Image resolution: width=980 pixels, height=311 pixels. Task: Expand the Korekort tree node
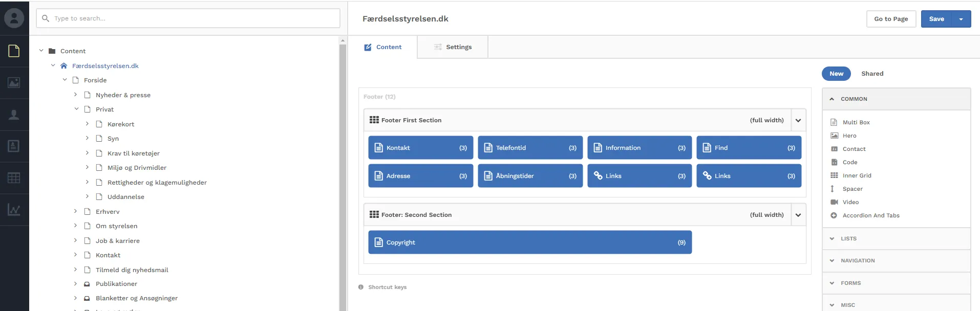point(87,124)
